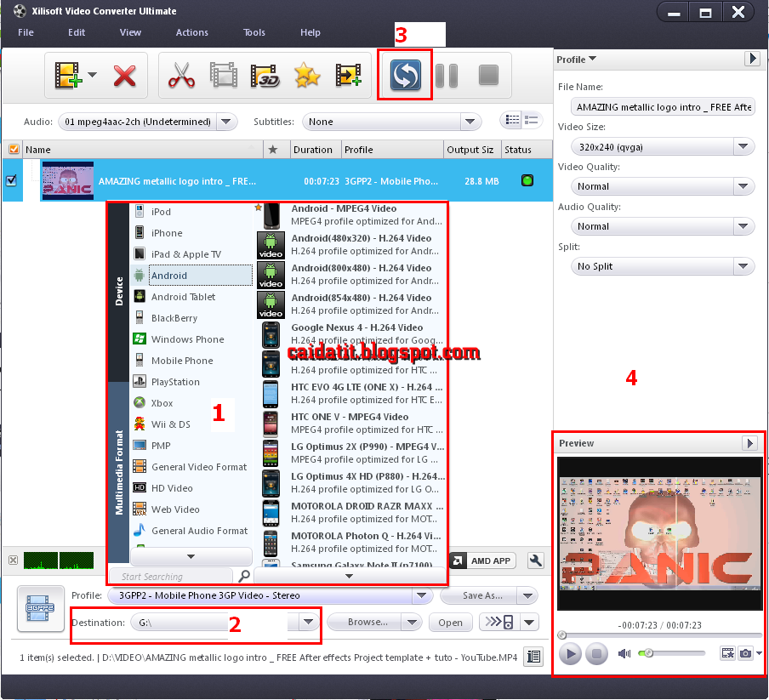Open the Tools menu

[x=253, y=32]
